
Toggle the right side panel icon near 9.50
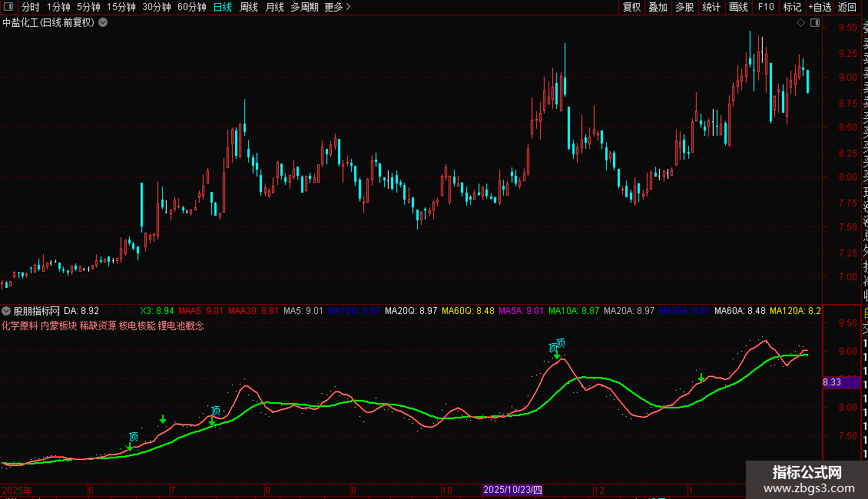[815, 23]
